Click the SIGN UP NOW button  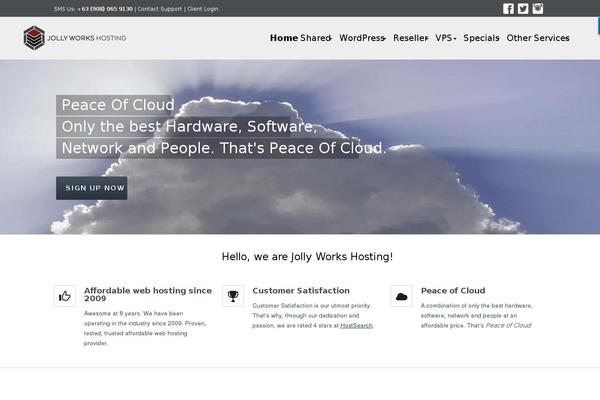click(x=92, y=188)
